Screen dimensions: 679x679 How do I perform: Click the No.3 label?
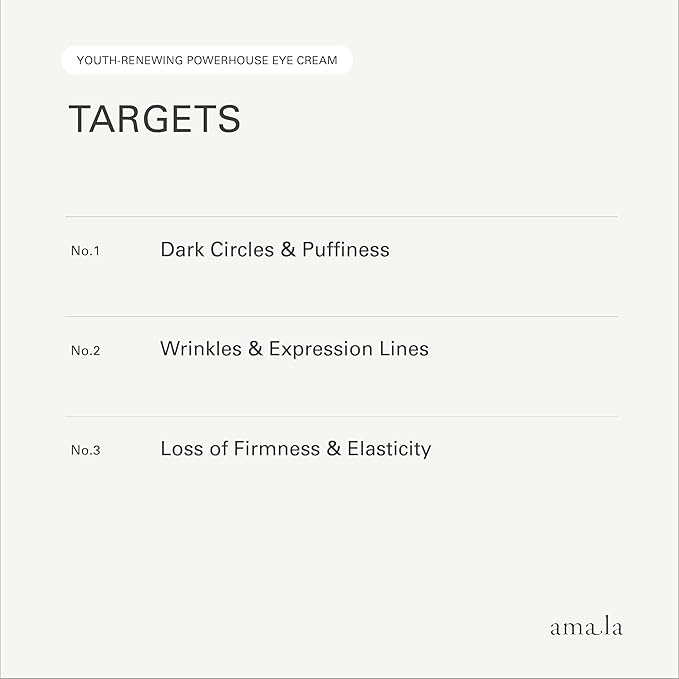point(85,450)
